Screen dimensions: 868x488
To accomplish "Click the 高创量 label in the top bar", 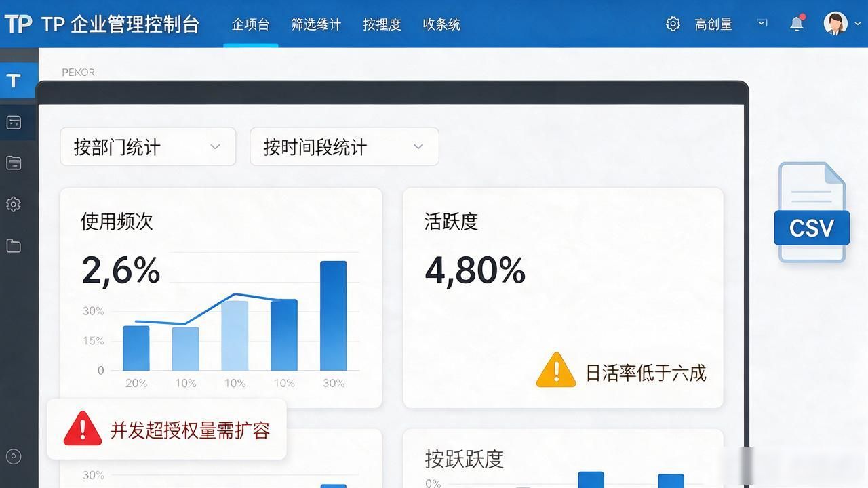I will [x=713, y=24].
